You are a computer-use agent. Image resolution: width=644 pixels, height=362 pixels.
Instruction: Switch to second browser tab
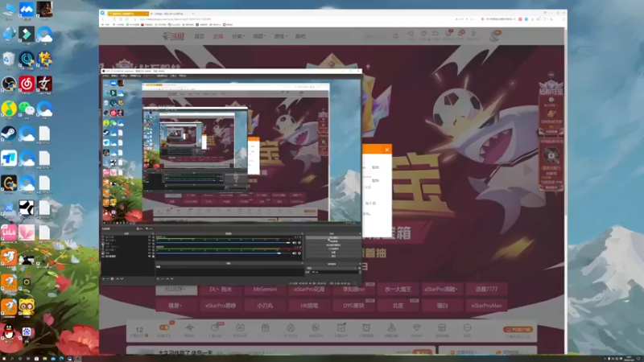click(x=170, y=14)
